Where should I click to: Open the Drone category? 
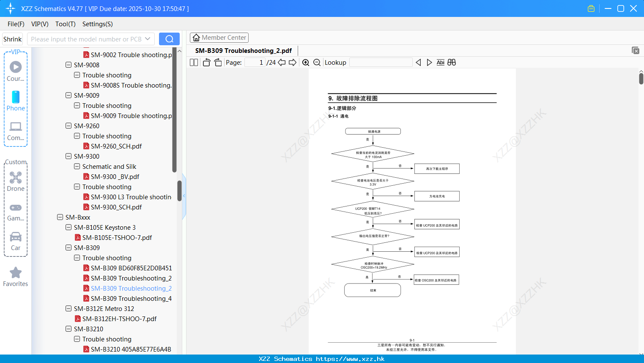[x=16, y=181]
